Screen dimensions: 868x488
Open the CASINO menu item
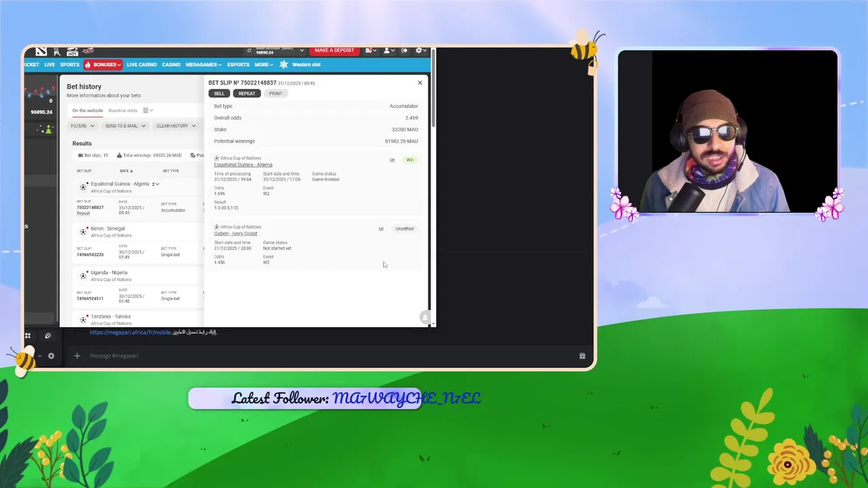pyautogui.click(x=171, y=64)
